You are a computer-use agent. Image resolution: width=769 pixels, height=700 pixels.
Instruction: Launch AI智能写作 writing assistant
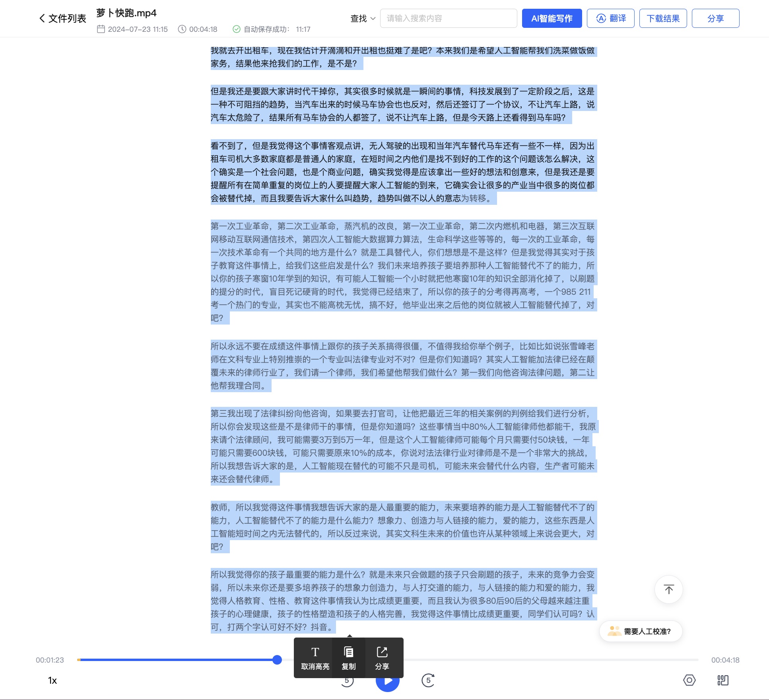(x=552, y=18)
